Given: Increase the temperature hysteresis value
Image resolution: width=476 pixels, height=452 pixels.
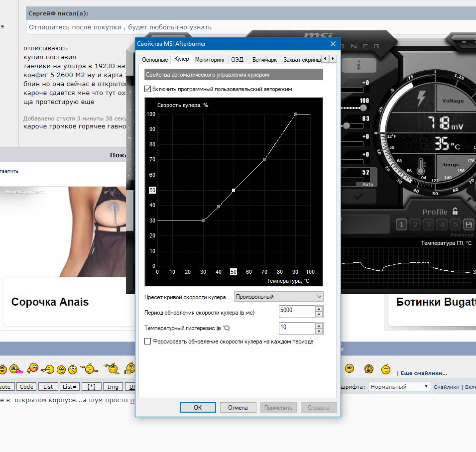Looking at the screenshot, I should 319,326.
